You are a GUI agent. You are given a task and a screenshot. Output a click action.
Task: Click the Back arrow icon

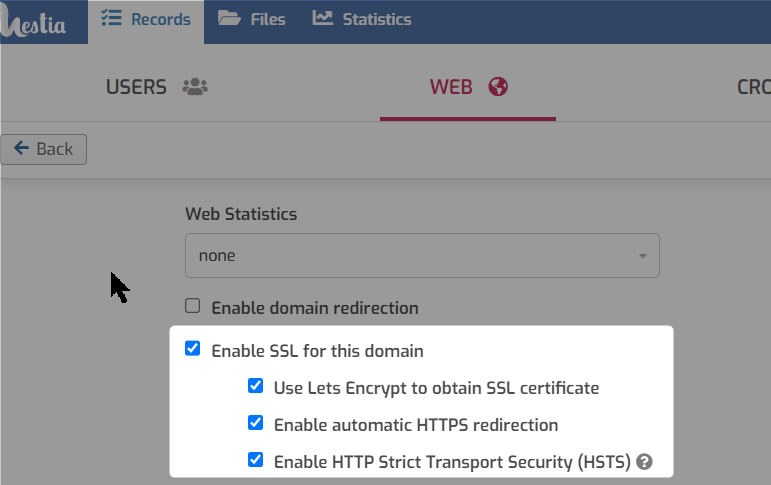click(21, 148)
